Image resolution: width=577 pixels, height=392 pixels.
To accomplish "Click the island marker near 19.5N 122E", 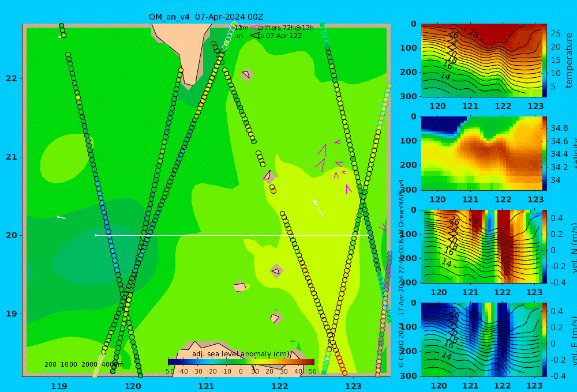I will (x=276, y=272).
